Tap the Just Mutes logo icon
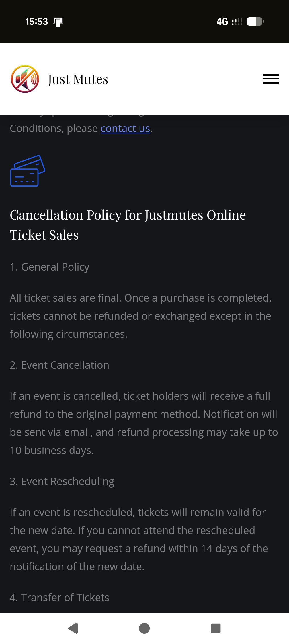The height and width of the screenshot is (644, 289). 25,79
